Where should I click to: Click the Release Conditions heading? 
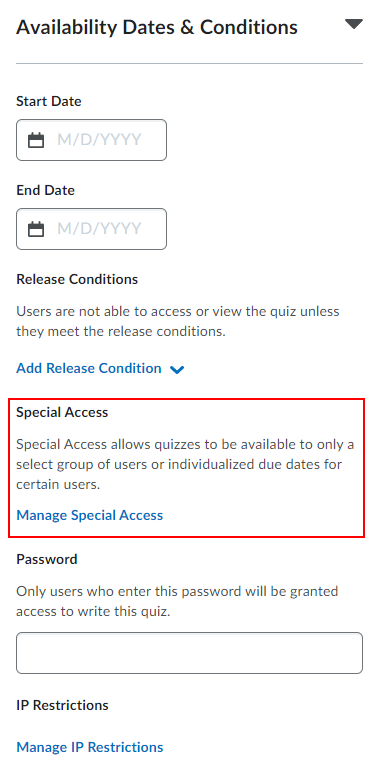click(77, 279)
